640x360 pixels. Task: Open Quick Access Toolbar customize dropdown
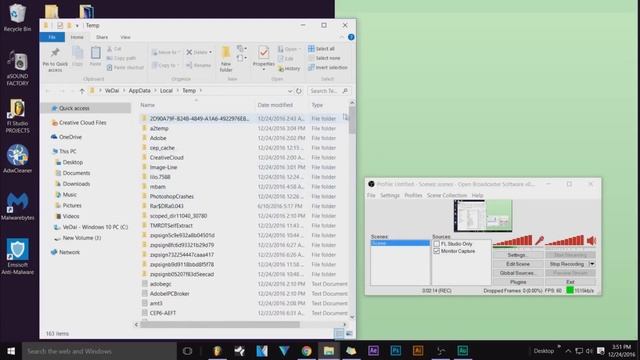coord(77,26)
